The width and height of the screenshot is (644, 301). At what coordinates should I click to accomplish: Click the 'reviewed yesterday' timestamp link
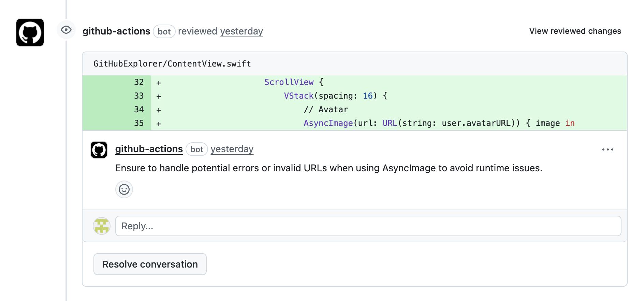[x=241, y=31]
